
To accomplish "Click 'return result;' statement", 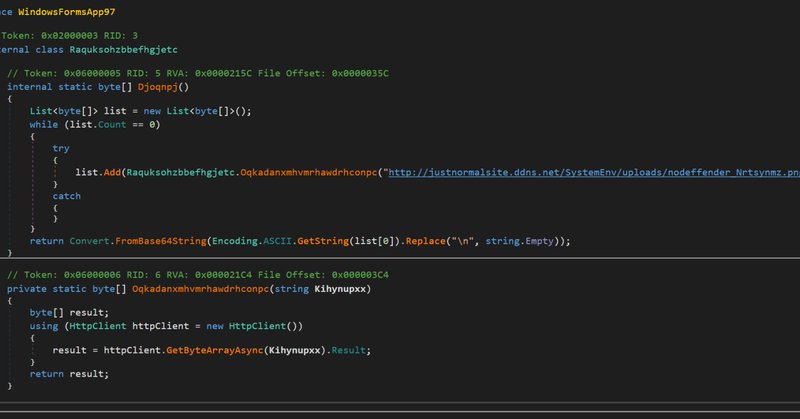I will (69, 374).
